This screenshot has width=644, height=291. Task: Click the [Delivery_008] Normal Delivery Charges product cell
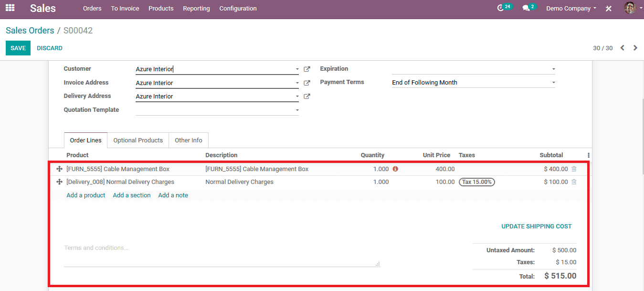120,182
